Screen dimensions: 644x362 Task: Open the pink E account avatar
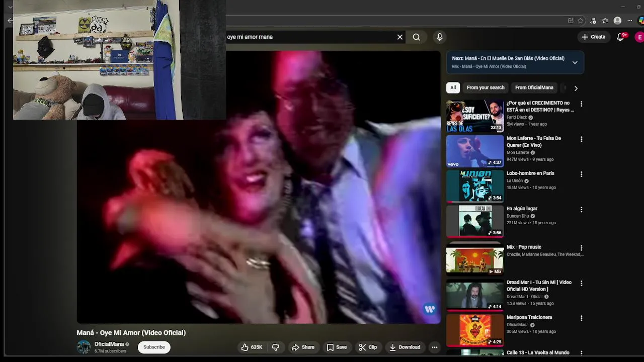[639, 37]
